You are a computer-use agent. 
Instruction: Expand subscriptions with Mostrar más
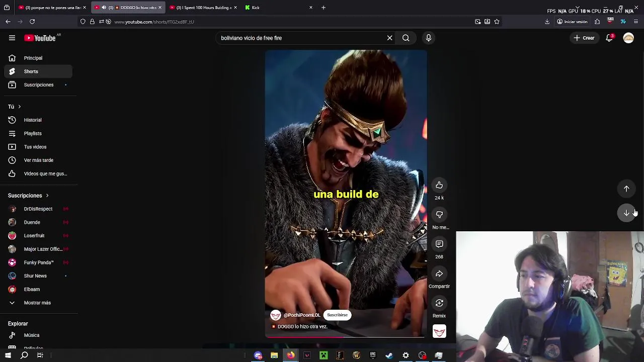[38, 303]
